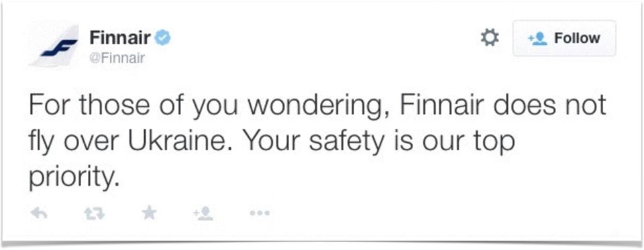Open Finnair's tail-fin profile picture
644x250 pixels.
point(54,46)
